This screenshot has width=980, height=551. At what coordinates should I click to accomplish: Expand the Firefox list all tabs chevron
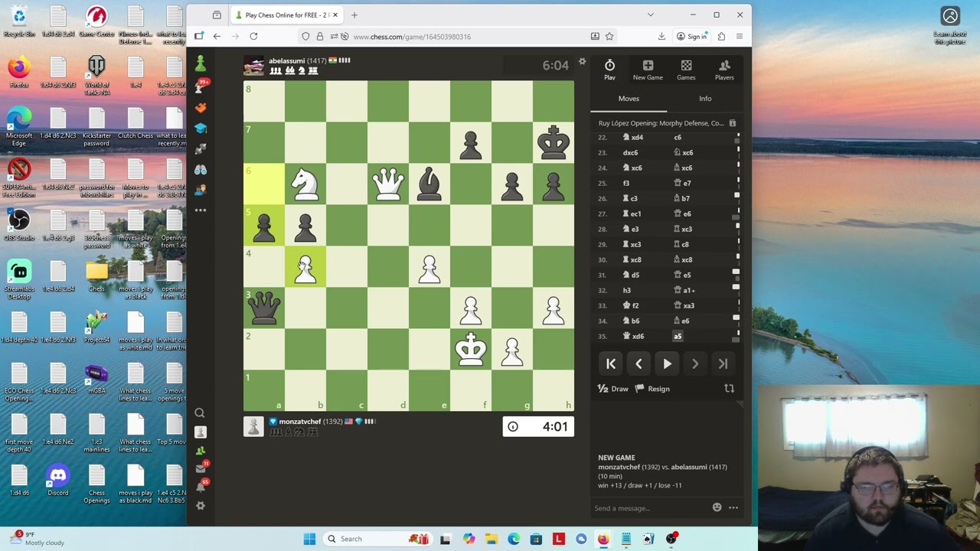click(x=650, y=15)
